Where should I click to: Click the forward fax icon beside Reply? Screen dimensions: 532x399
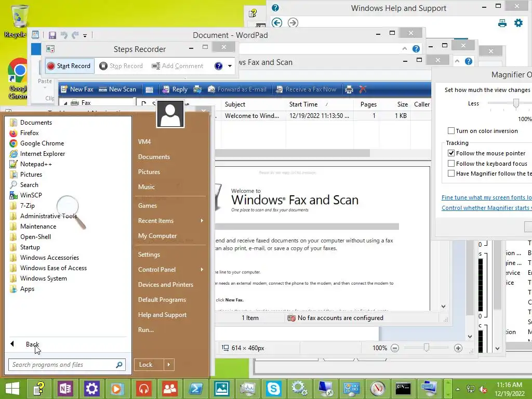click(x=197, y=89)
